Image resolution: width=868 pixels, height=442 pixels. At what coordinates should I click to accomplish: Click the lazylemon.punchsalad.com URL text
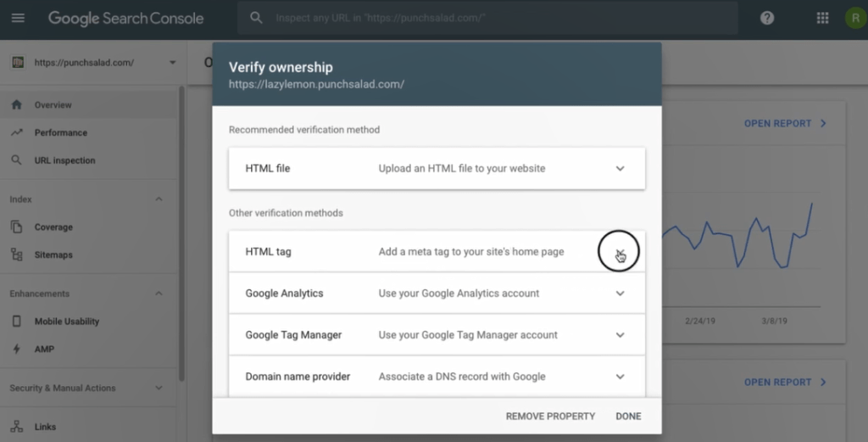tap(317, 84)
